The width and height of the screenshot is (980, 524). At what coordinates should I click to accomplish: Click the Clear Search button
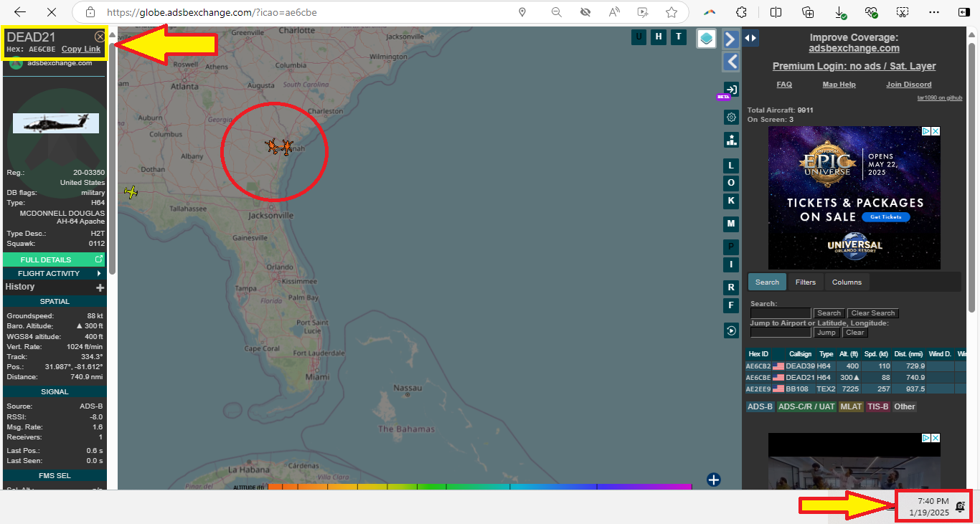point(873,313)
